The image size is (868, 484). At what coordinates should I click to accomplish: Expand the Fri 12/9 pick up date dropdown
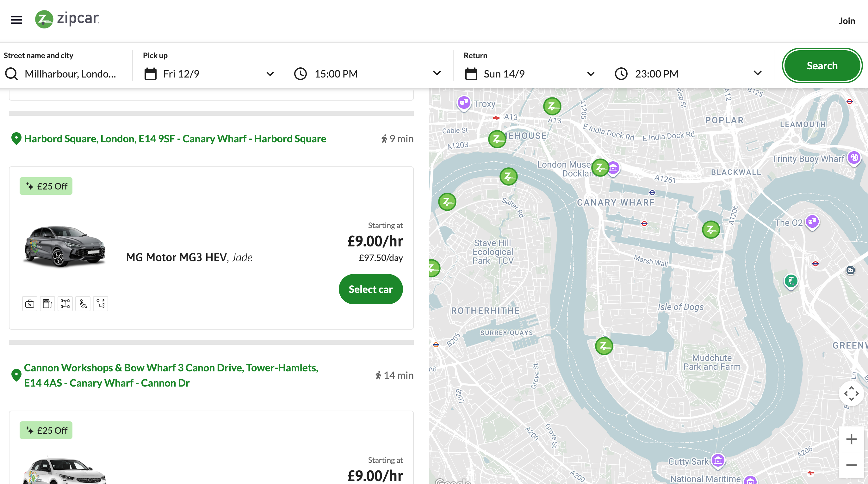270,74
